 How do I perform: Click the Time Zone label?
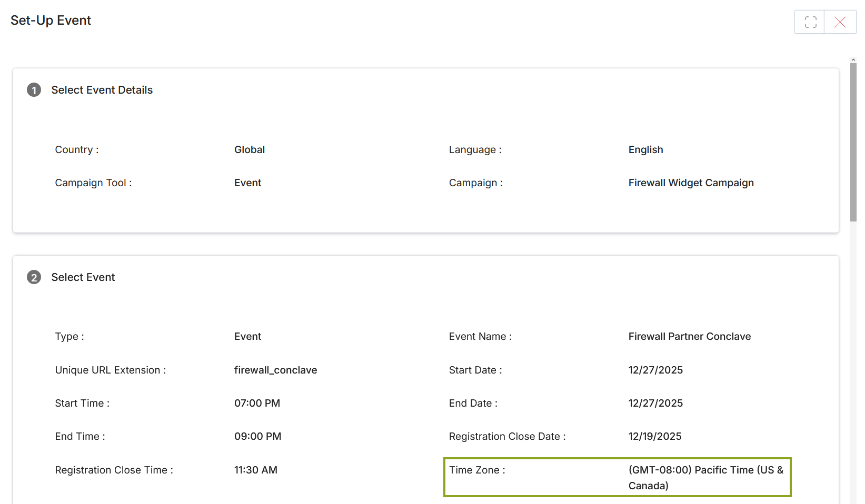click(477, 470)
